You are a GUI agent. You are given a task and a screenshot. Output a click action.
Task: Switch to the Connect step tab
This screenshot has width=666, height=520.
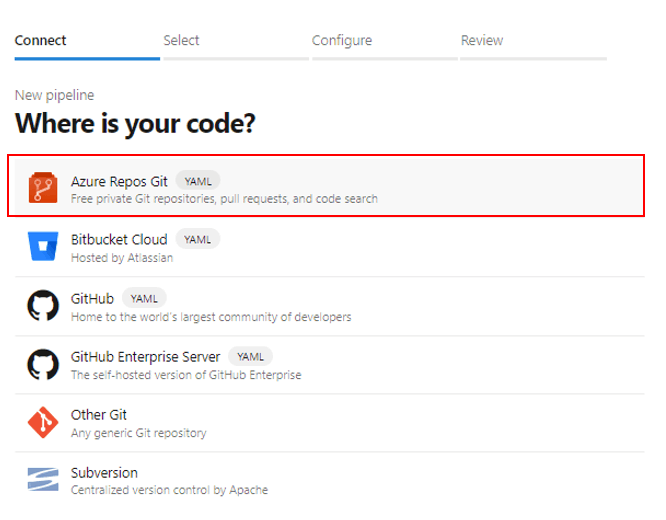40,40
